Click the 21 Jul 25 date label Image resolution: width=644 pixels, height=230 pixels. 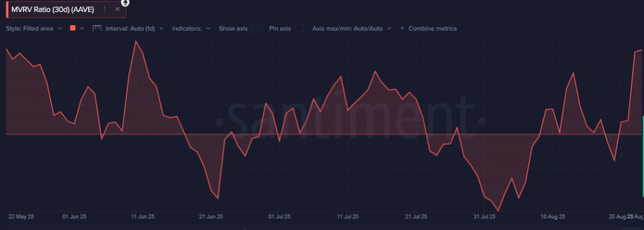416,216
